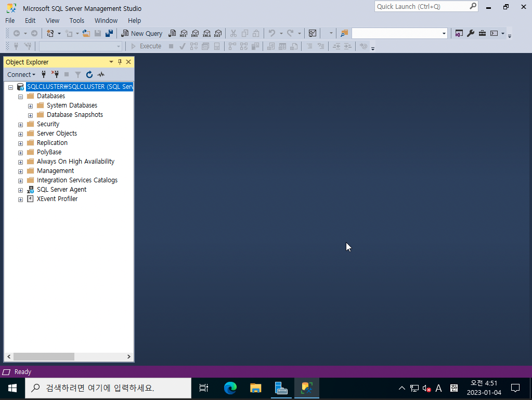Screen dimensions: 532x400
Task: Open Server Manager from the taskbar
Action: [x=281, y=388]
